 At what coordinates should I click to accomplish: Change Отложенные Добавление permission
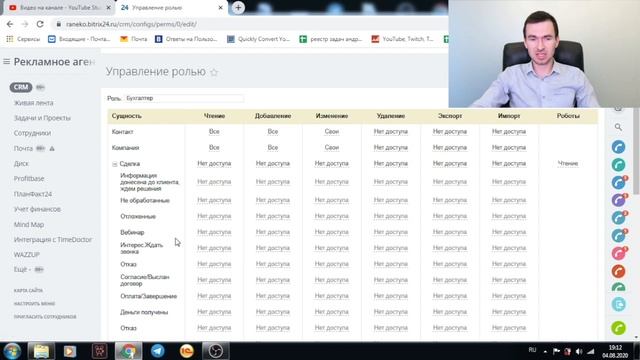point(273,216)
